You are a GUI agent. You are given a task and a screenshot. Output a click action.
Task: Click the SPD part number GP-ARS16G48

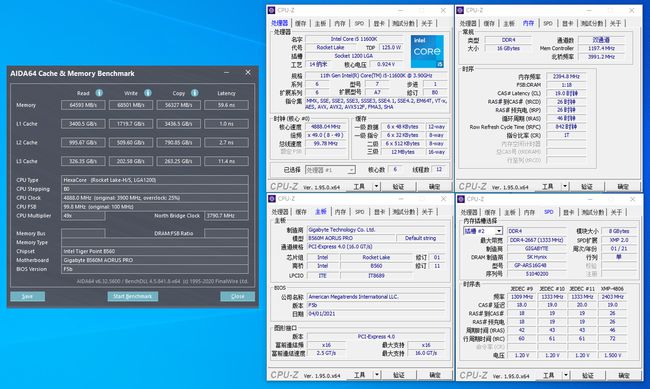pyautogui.click(x=536, y=265)
